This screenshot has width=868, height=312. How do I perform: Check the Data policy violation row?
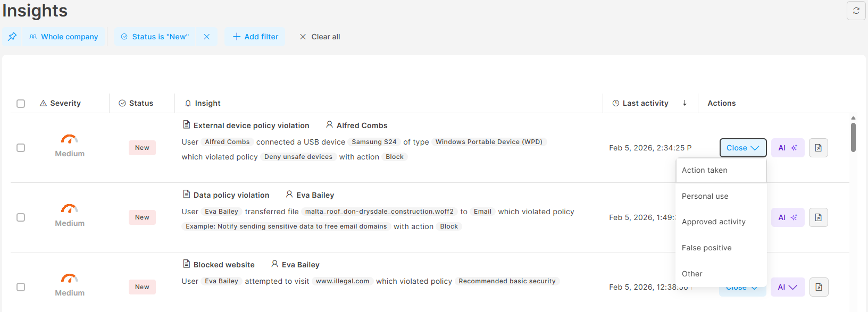click(x=21, y=217)
